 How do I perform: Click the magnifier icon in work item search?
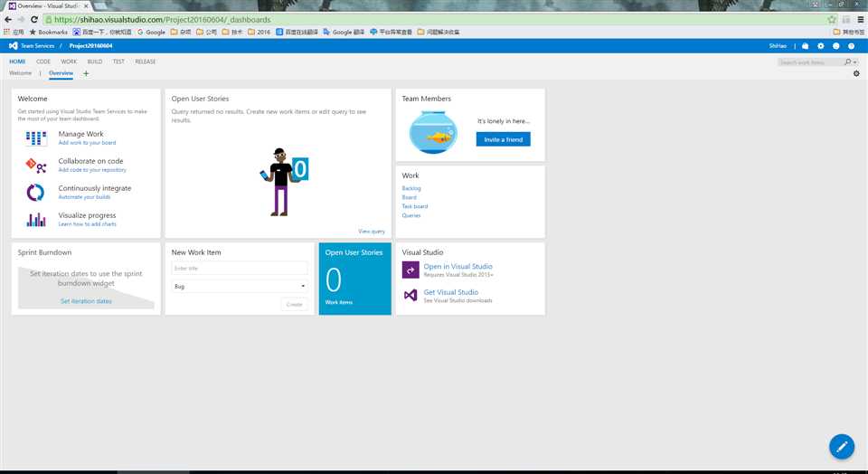(x=847, y=62)
